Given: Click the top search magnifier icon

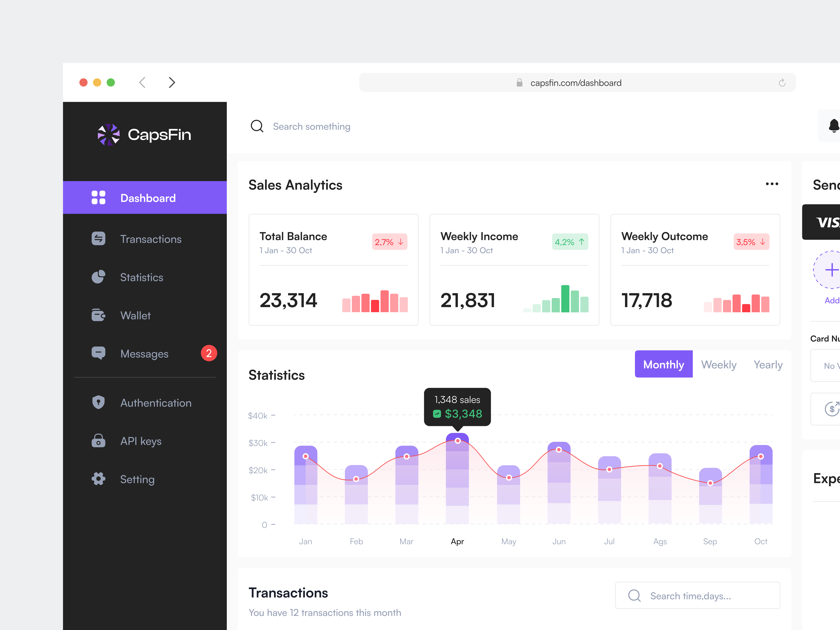Looking at the screenshot, I should [257, 126].
